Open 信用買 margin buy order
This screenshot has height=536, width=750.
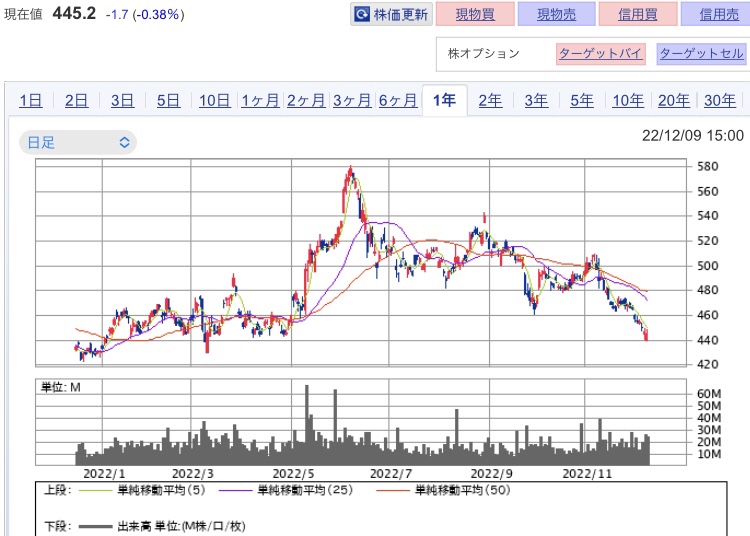point(638,14)
